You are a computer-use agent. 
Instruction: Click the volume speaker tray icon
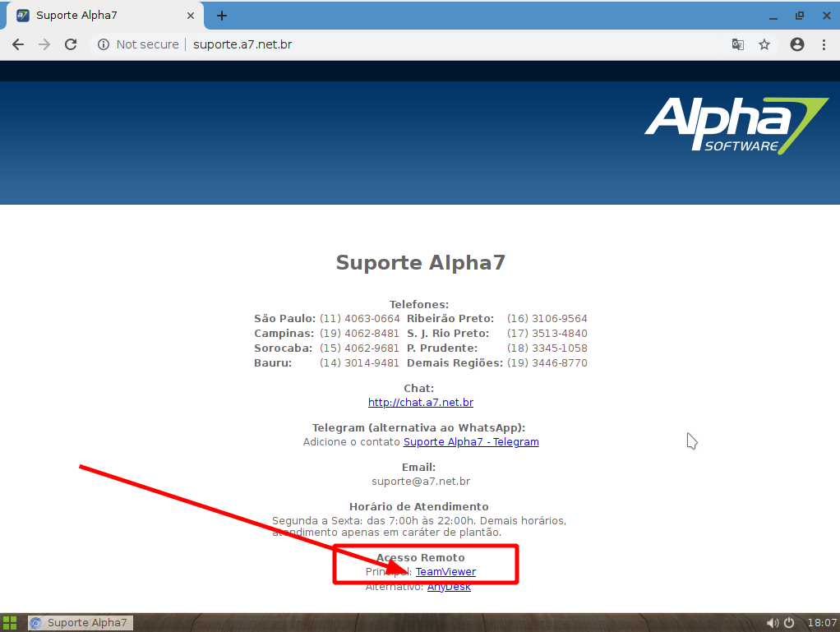[772, 623]
